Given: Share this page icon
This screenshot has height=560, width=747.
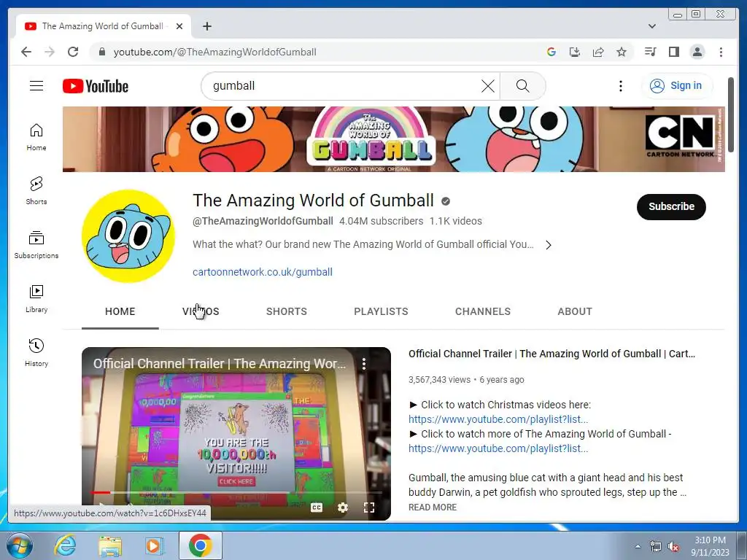Looking at the screenshot, I should point(598,52).
